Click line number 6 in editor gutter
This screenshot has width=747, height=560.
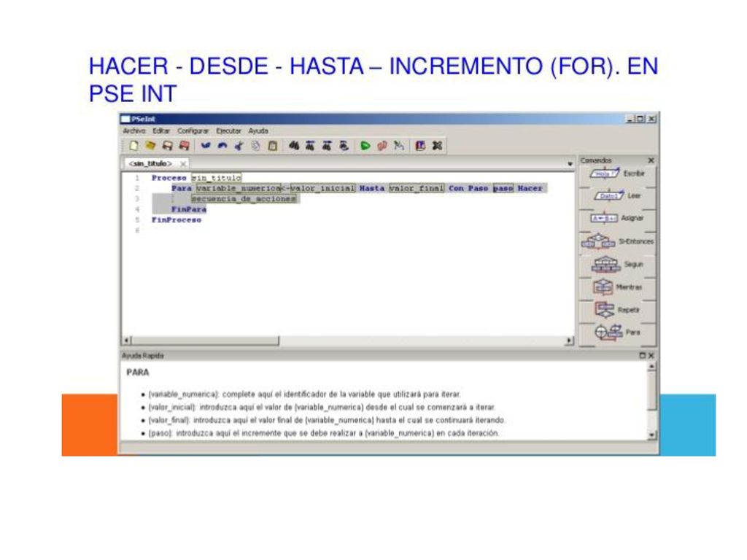137,230
